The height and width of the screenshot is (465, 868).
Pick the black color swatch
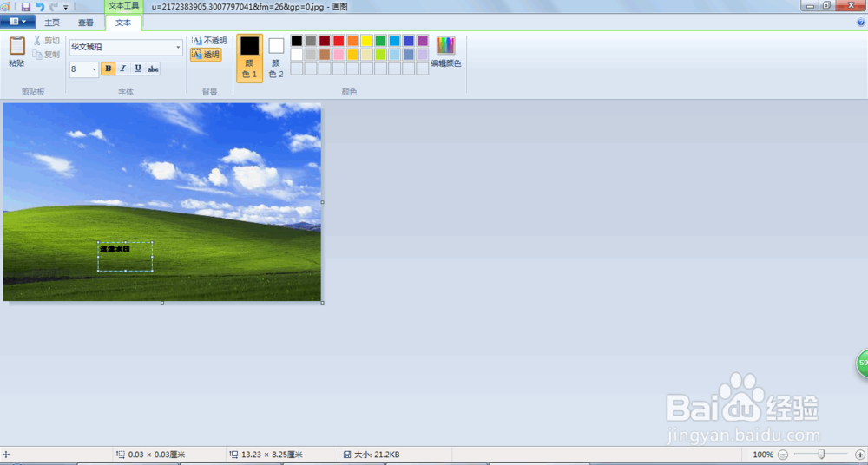[x=297, y=41]
